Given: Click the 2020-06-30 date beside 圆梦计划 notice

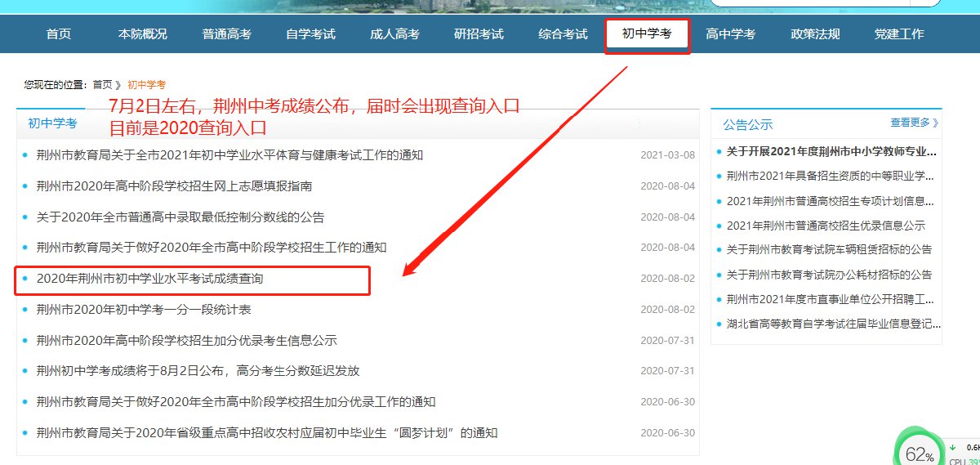Looking at the screenshot, I should point(668,433).
